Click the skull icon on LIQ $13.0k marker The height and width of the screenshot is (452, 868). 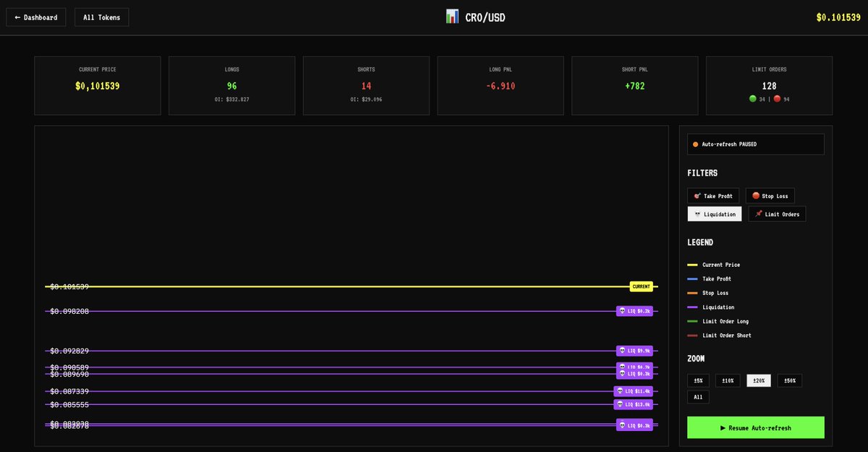[620, 404]
